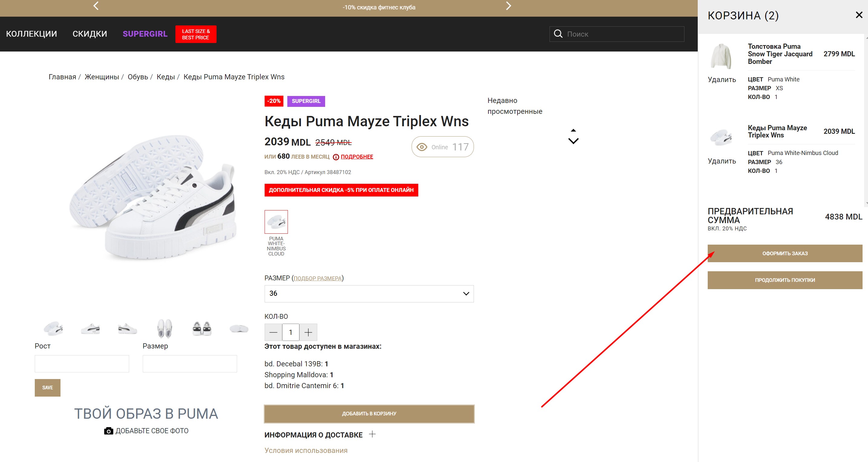Click the purple SUPERGIRL product badge
Screen dimensions: 868x462
[x=306, y=101]
